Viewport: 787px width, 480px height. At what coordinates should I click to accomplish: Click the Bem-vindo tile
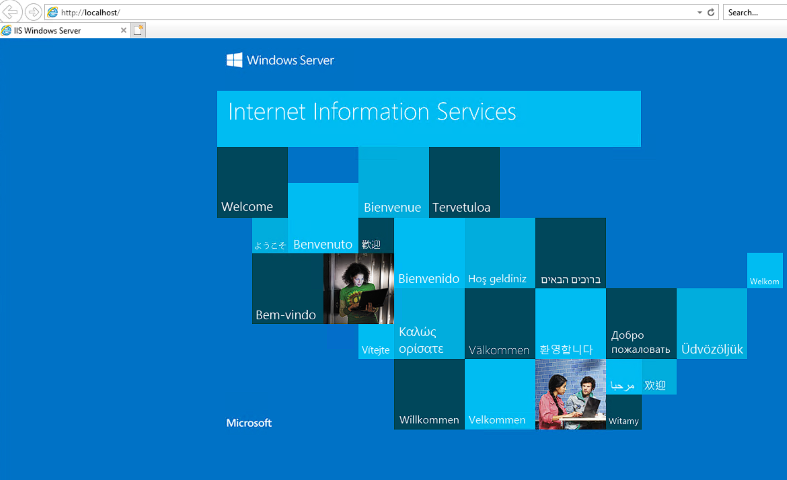pos(288,288)
